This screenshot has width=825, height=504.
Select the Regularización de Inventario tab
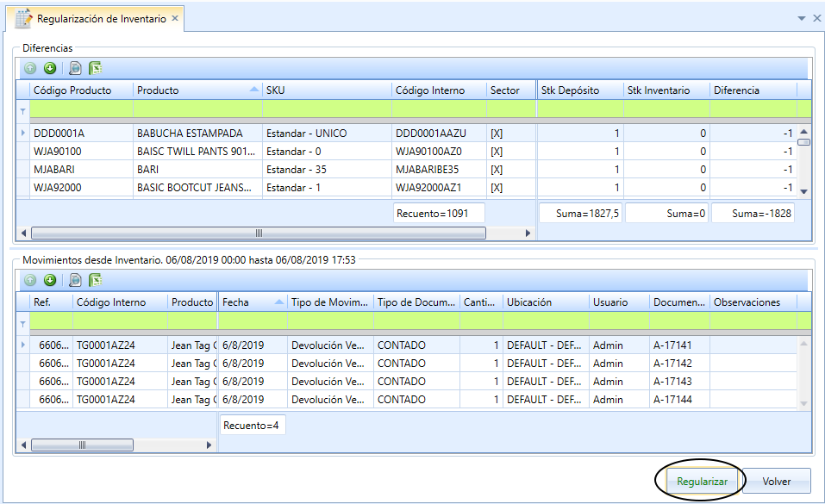95,19
